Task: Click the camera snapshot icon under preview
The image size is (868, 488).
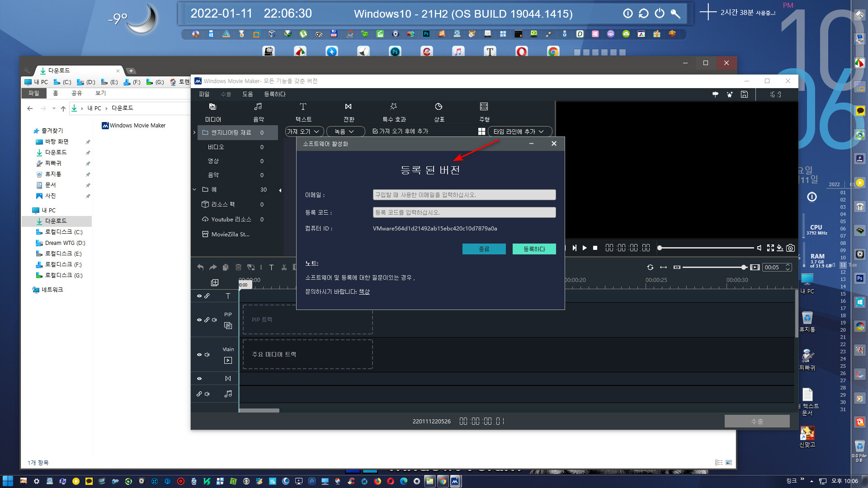Action: click(790, 248)
